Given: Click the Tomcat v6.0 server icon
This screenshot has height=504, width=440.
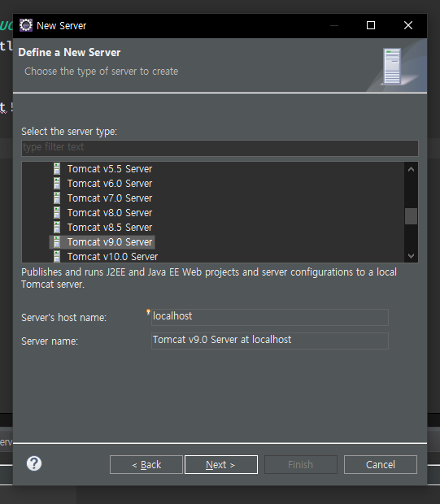Looking at the screenshot, I should (57, 184).
